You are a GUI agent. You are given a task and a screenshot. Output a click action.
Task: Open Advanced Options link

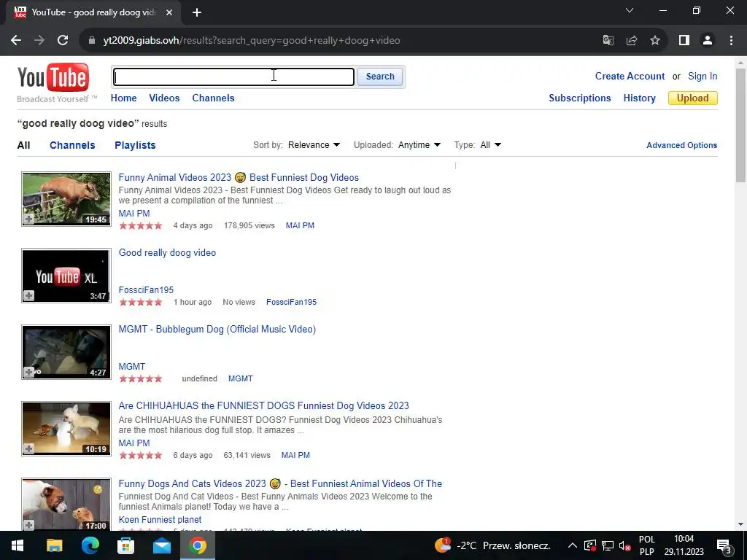682,145
